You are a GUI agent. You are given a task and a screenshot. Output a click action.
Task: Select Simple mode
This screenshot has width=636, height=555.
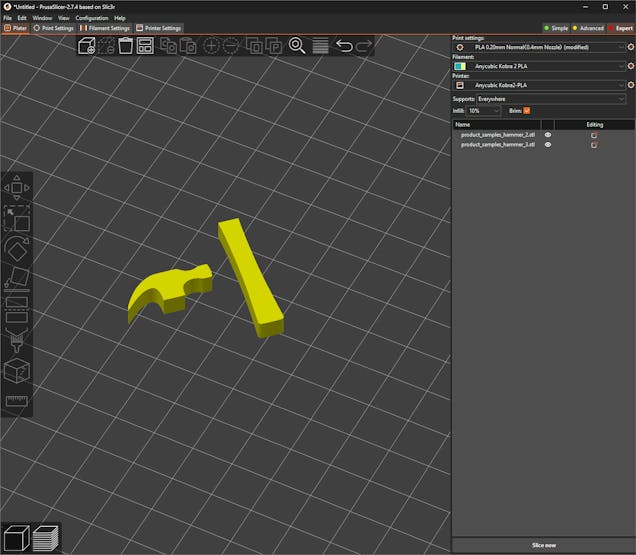556,28
